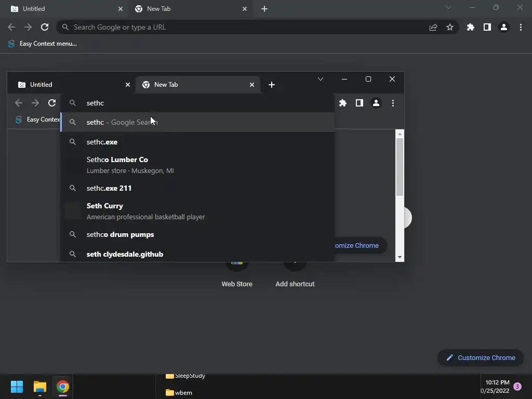Open tab search chevron in outer window

tap(448, 7)
